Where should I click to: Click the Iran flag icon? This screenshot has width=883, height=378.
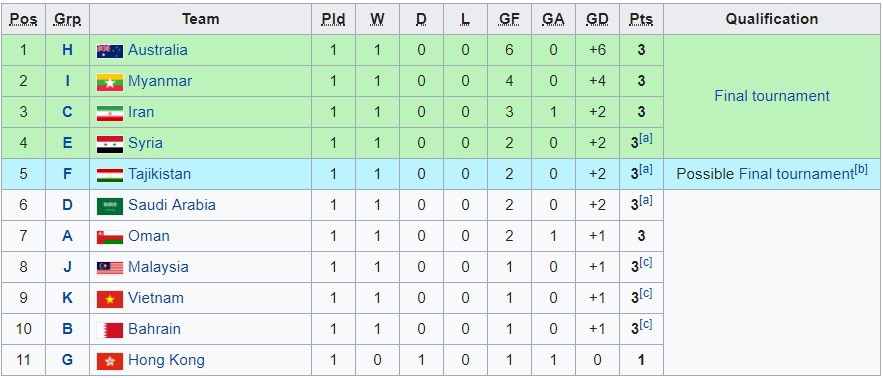tap(110, 113)
